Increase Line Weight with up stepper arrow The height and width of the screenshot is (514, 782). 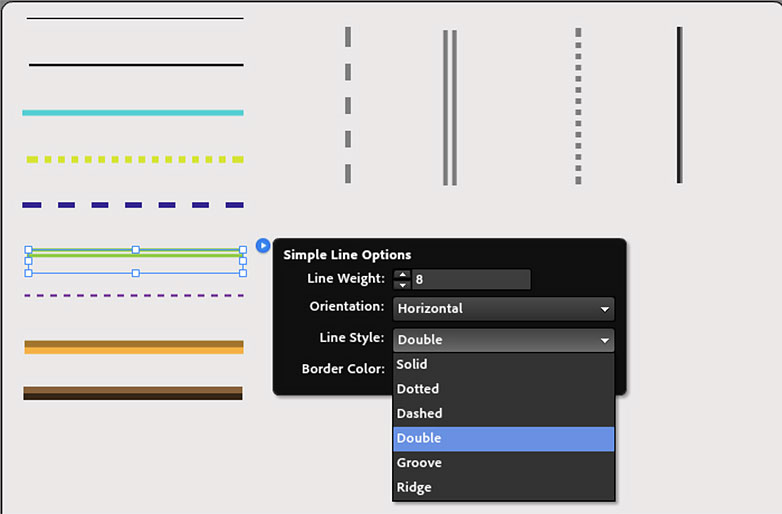[x=402, y=275]
